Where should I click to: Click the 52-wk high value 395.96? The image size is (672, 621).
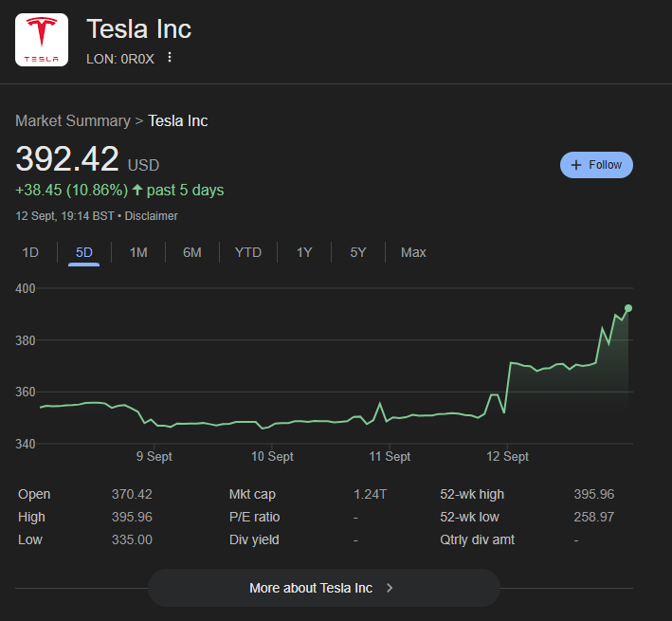[x=594, y=494]
